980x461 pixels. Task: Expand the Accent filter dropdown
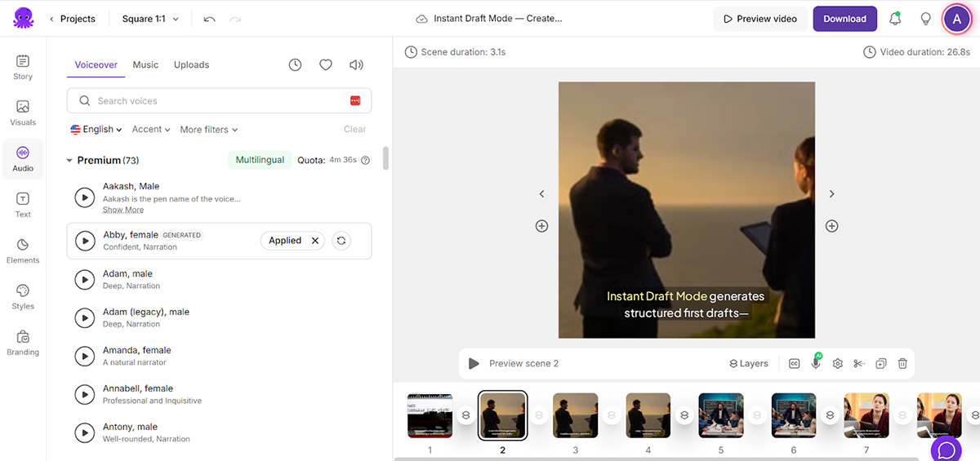coord(151,130)
